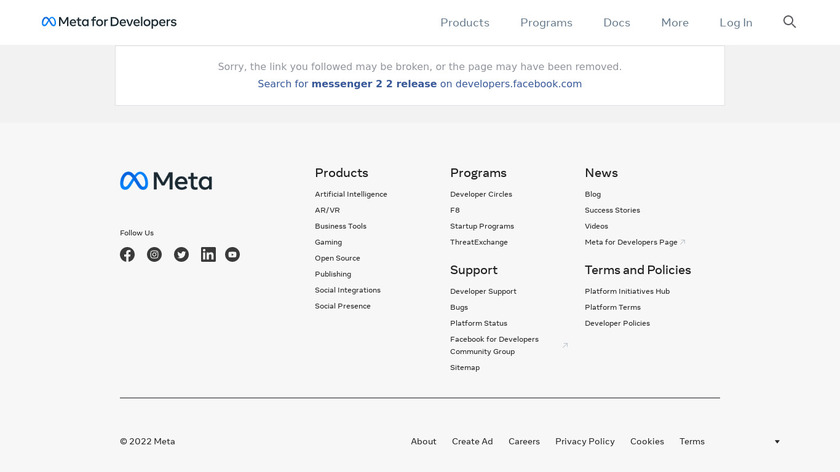Screen dimensions: 840x472
Task: Go to Developer Support page
Action: pyautogui.click(x=483, y=291)
